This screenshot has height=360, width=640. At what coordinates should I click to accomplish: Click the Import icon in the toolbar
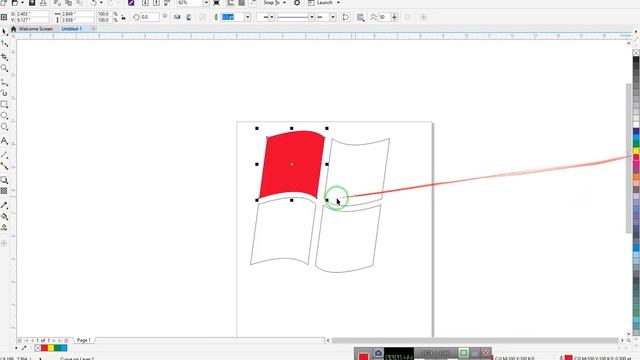(145, 2)
